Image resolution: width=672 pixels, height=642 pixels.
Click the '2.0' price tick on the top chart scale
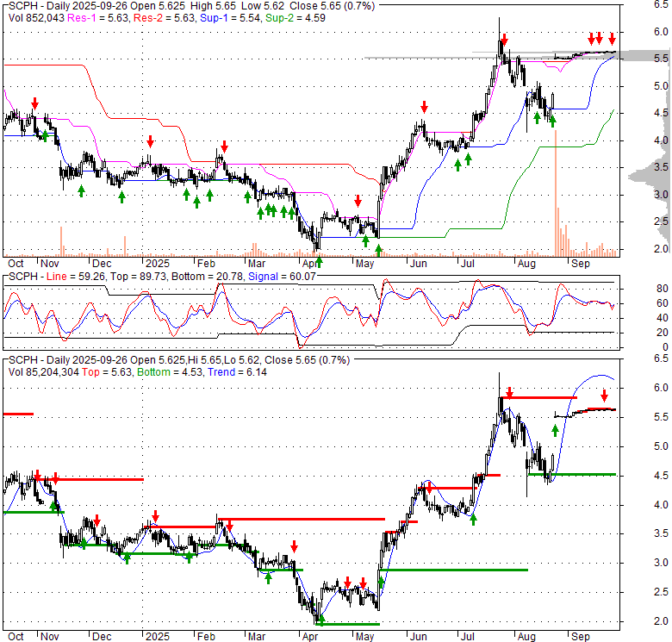[x=661, y=248]
